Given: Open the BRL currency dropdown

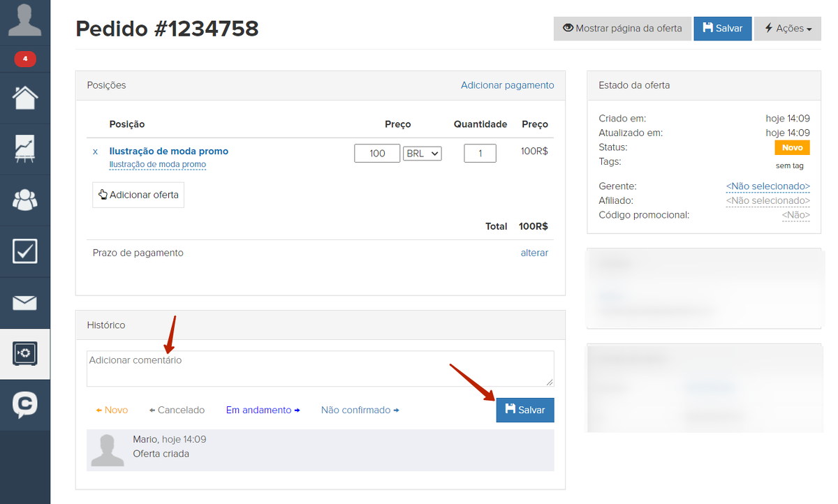Looking at the screenshot, I should tap(422, 154).
